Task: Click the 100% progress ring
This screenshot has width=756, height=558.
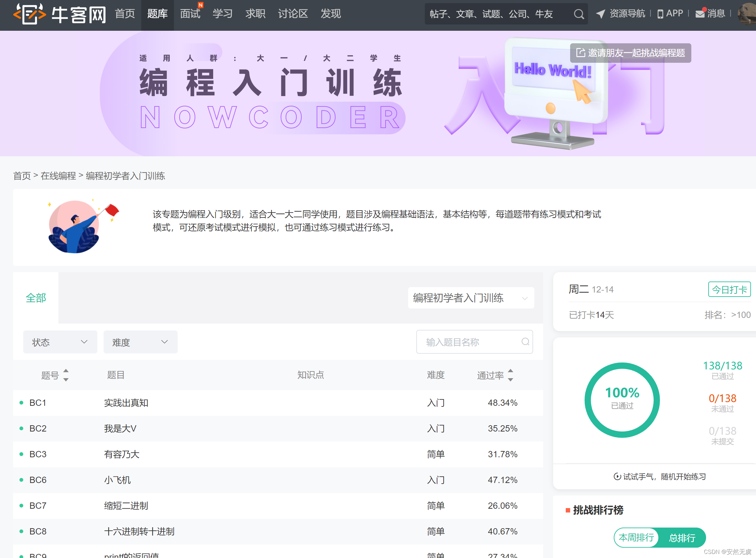Action: (622, 400)
